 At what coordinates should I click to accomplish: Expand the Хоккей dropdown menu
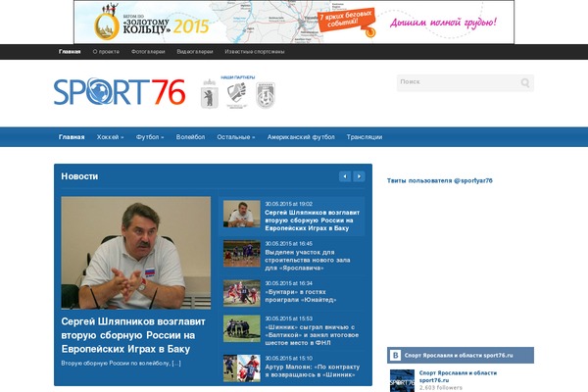[x=110, y=137]
